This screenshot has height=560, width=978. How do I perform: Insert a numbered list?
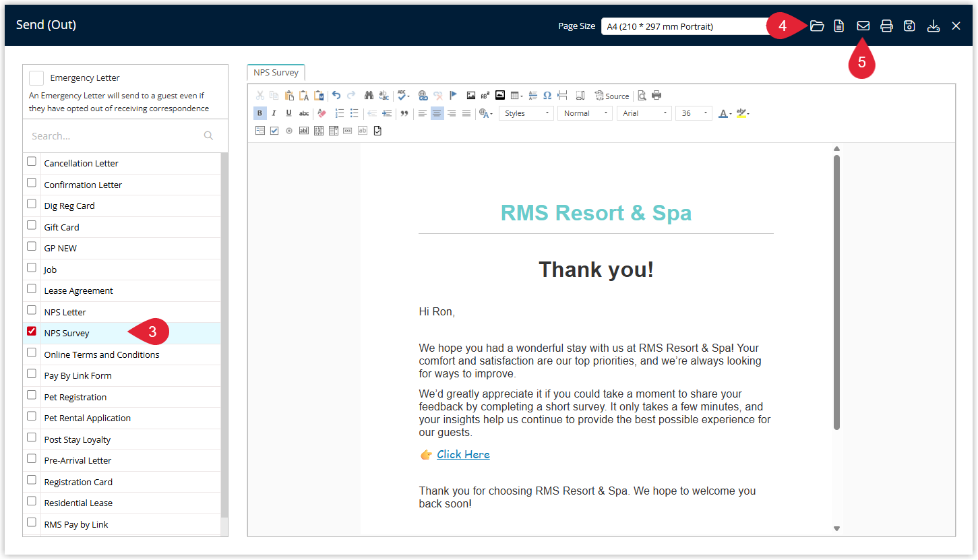pos(340,113)
